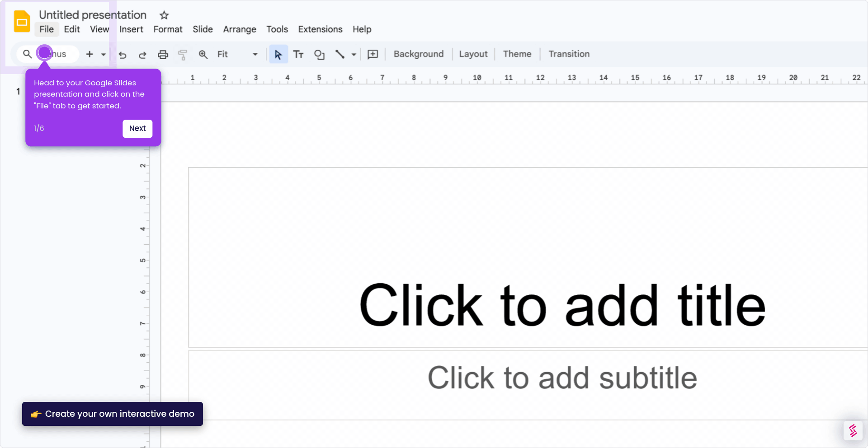Viewport: 868px width, 448px height.
Task: Click the 'Click to add title' placeholder
Action: (x=562, y=306)
